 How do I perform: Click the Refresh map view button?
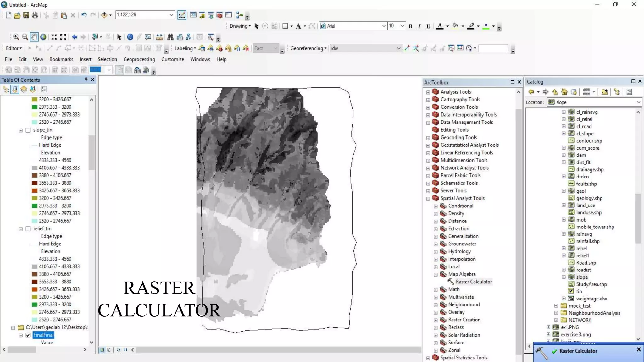point(119,350)
